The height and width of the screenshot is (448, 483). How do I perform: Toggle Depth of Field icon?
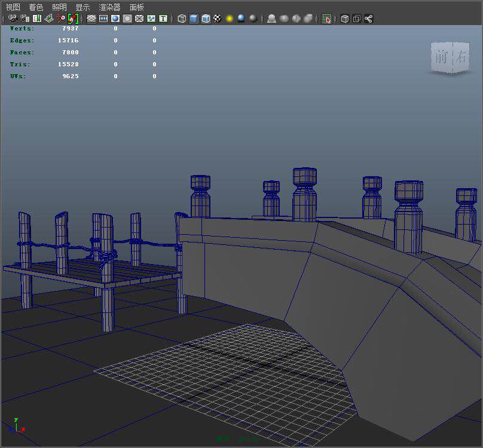tap(308, 19)
